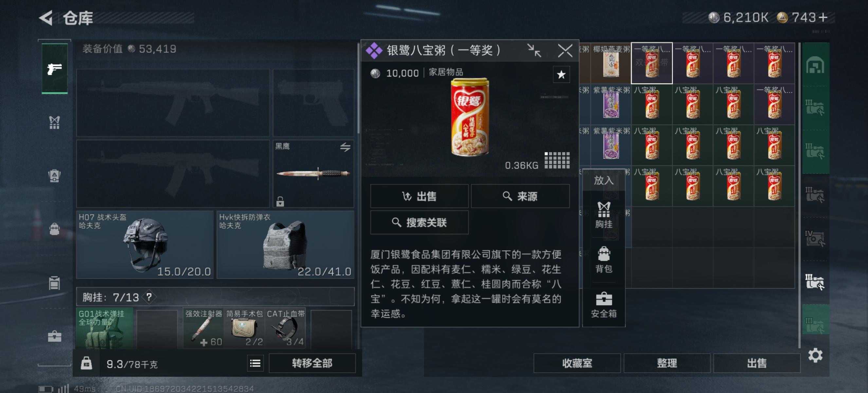This screenshot has width=868, height=393.
Task: Click the 搜索关联 search button
Action: click(x=419, y=222)
